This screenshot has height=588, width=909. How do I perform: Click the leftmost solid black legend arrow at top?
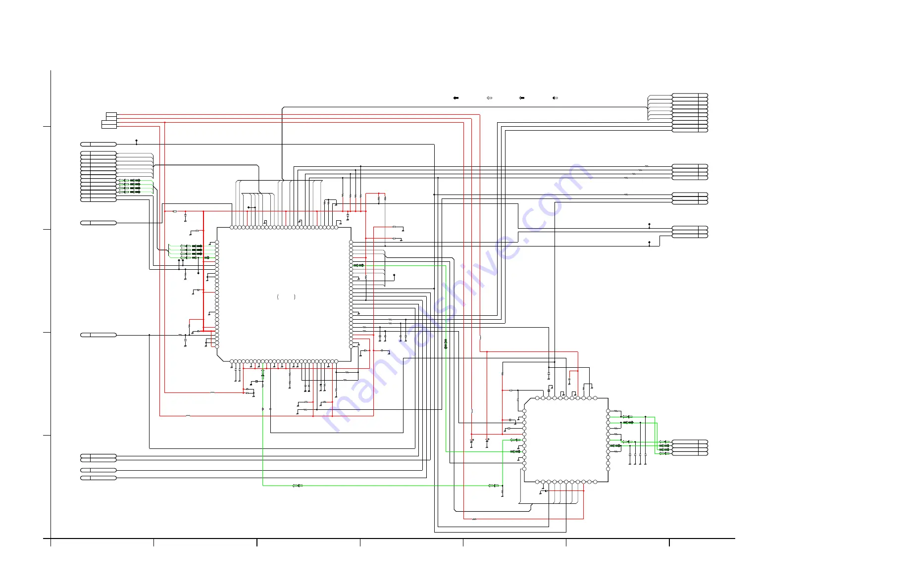[456, 98]
